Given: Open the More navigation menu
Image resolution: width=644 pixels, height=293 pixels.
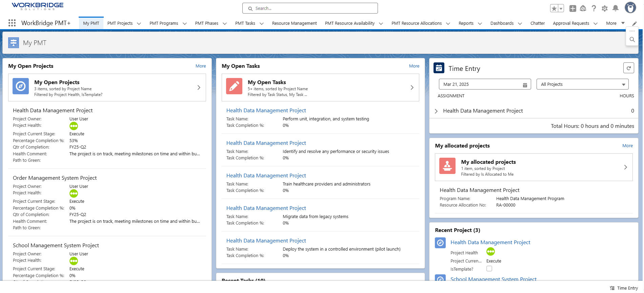Looking at the screenshot, I should point(615,23).
